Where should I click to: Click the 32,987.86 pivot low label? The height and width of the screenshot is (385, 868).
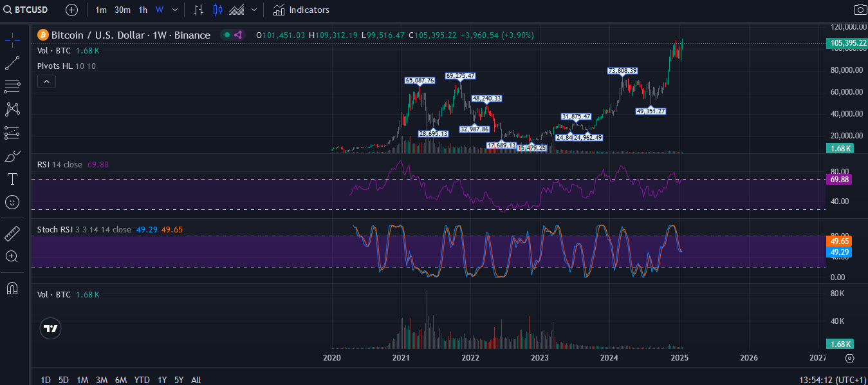pos(475,129)
